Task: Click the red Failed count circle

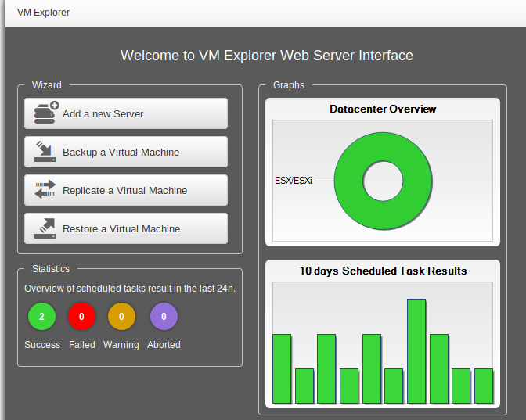Action: coord(81,317)
